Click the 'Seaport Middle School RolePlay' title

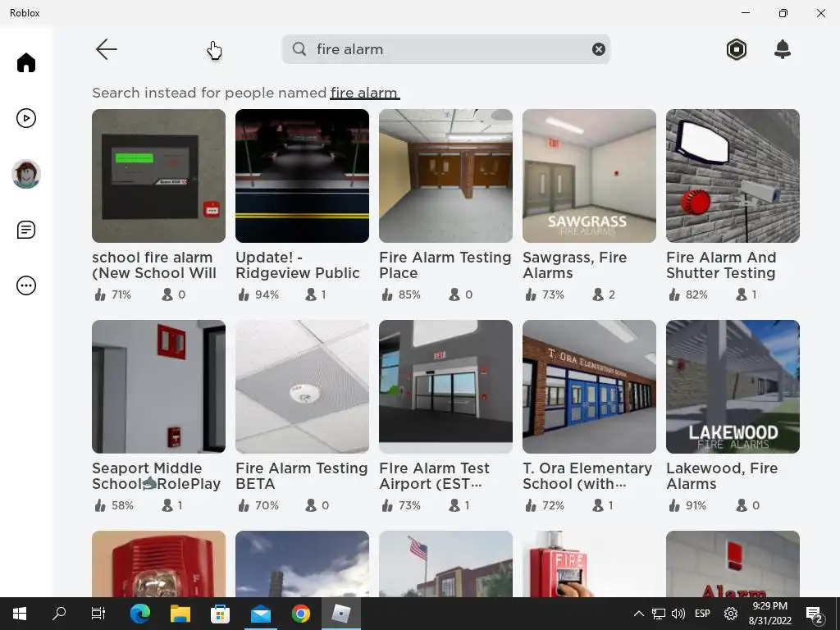pos(157,476)
